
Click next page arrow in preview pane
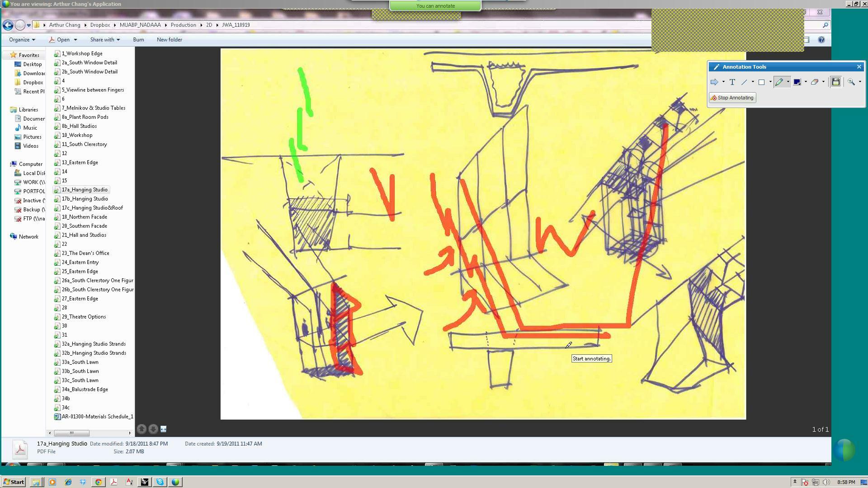pyautogui.click(x=153, y=429)
